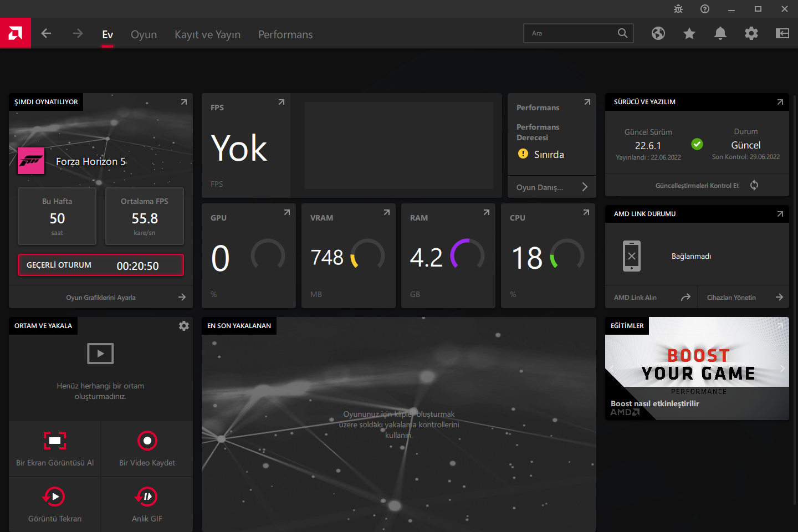798x532 pixels.
Task: Toggle the sidebar panel icon
Action: 782,33
